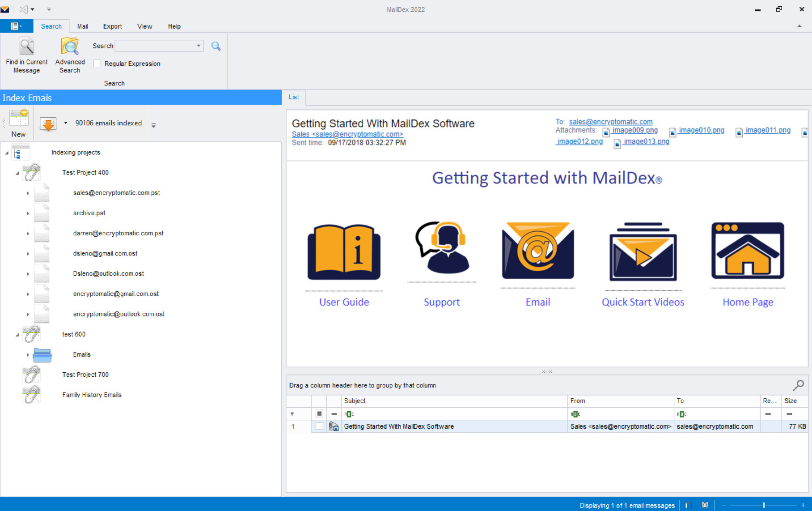
Task: Click the Family History Emails paperclip icon
Action: (32, 395)
